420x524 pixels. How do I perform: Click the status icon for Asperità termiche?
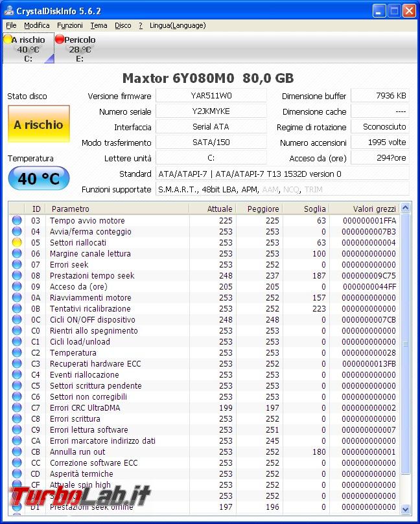(x=17, y=474)
